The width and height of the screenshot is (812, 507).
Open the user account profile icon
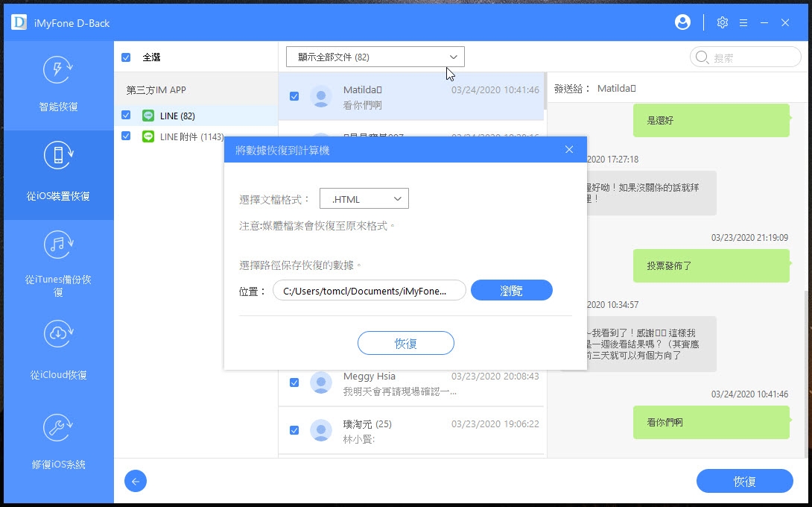[x=682, y=22]
